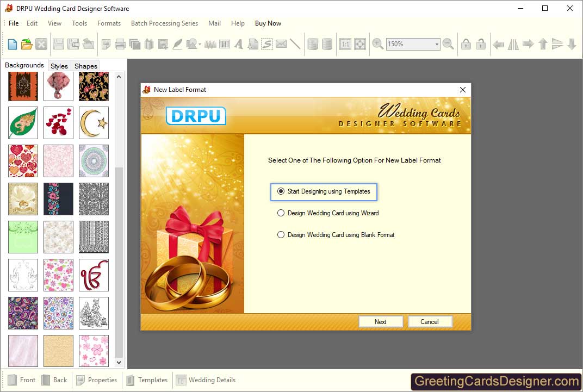Image resolution: width=583 pixels, height=392 pixels.
Task: Click the left arrow align icon
Action: 498,45
